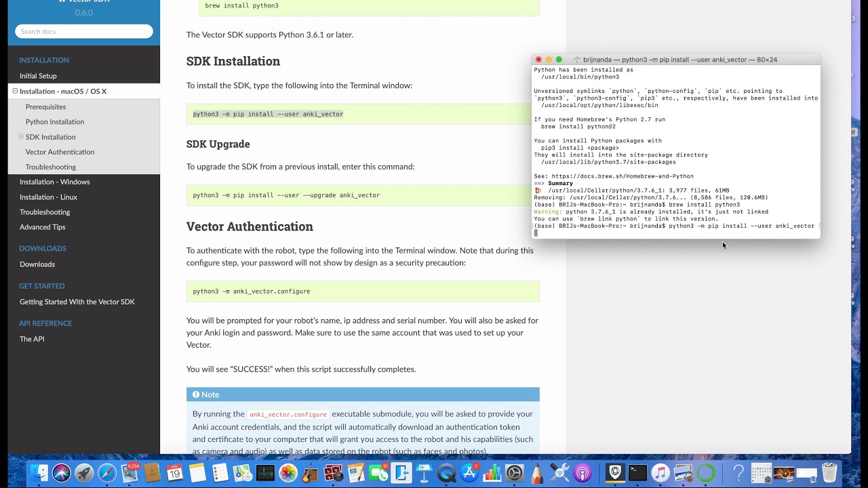Open App Store icon with badge
This screenshot has height=488, width=868.
click(469, 472)
